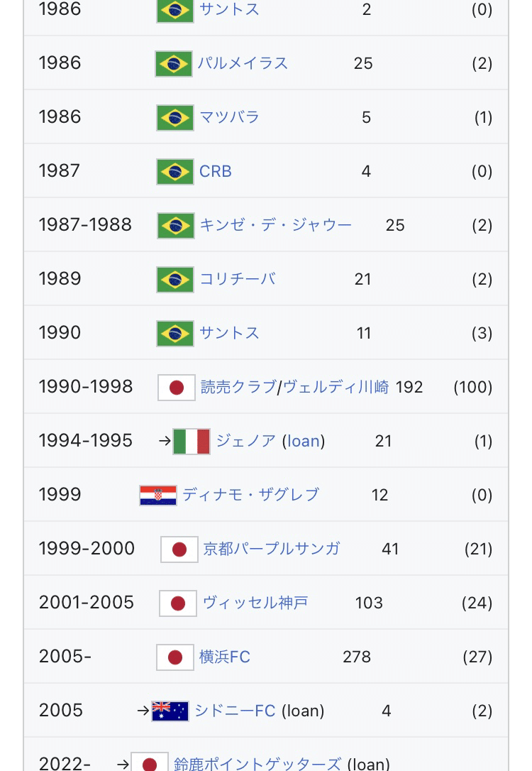Follow the CRB link

point(215,171)
